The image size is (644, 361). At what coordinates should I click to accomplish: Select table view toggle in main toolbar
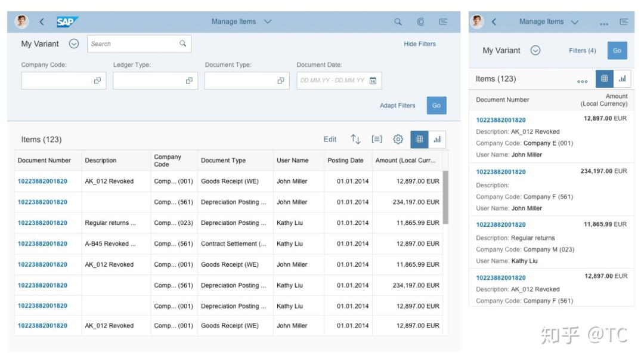coord(419,140)
